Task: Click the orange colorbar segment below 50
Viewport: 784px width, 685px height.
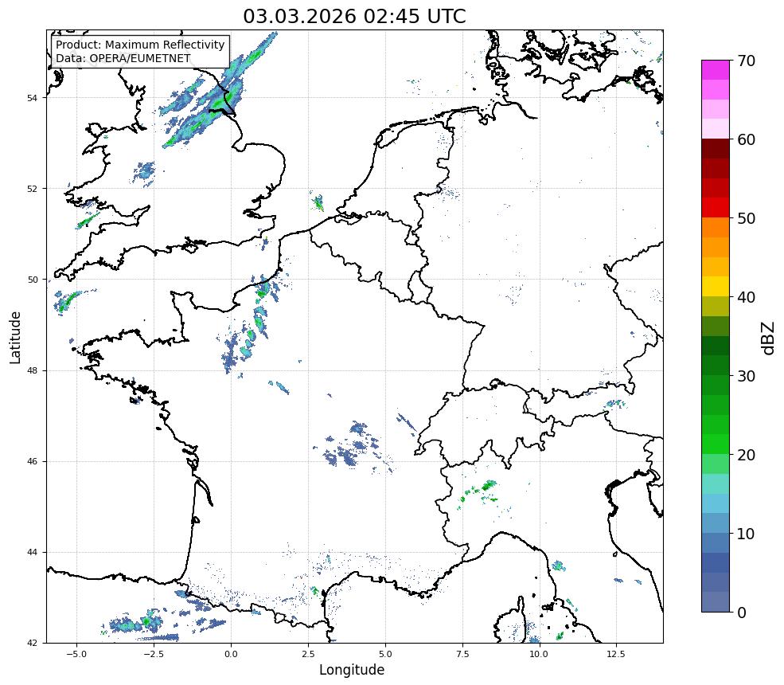Action: pos(716,227)
